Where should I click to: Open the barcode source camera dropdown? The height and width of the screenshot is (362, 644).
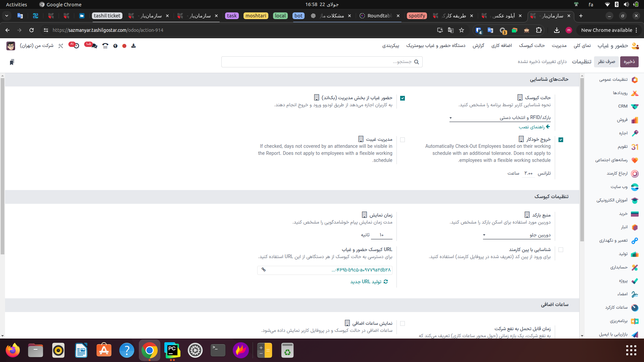point(517,235)
